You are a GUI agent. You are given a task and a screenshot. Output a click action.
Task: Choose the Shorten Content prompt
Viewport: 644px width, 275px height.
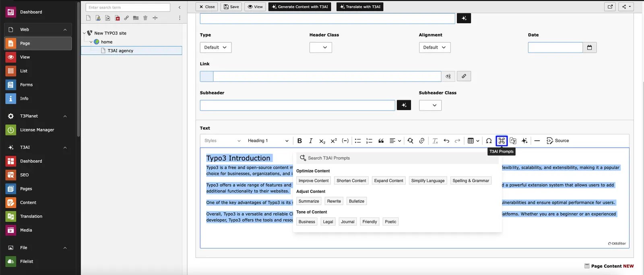[351, 181]
